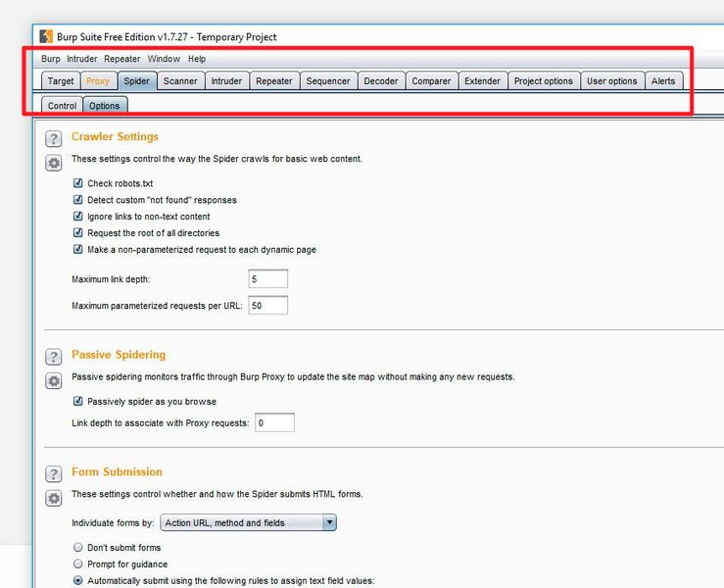Screen dimensions: 724x588
Task: Click the Link depth for Proxy requests field
Action: click(274, 422)
